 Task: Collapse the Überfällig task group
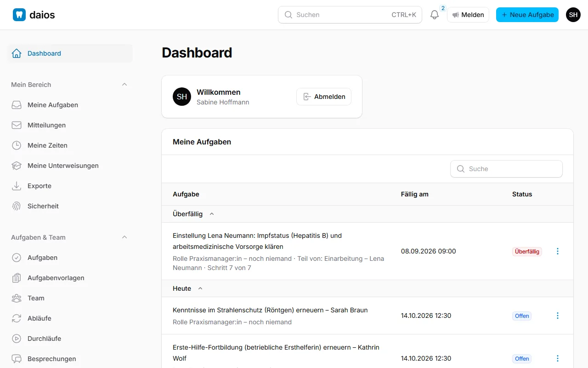pos(212,214)
